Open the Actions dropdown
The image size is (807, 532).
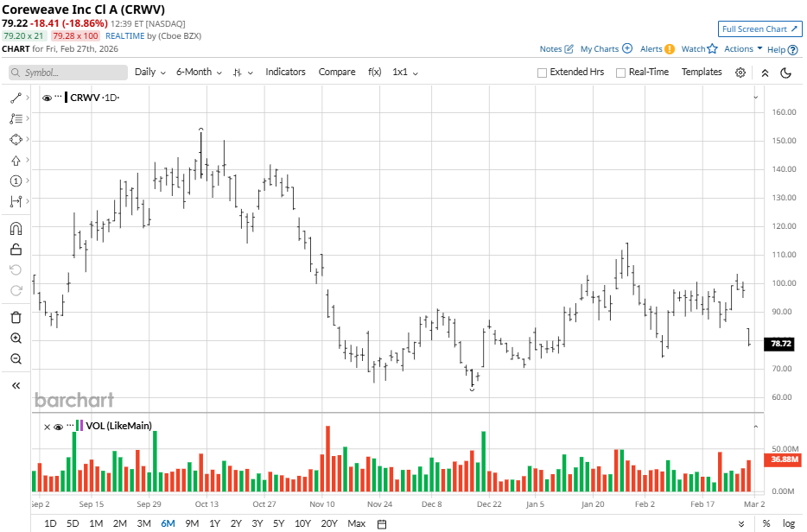(x=743, y=49)
